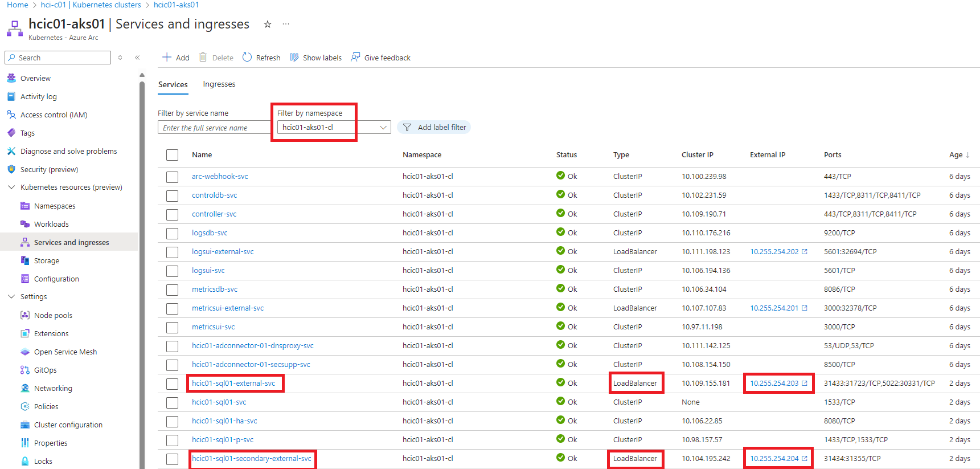Open Node pools from sidebar
Image resolution: width=980 pixels, height=469 pixels.
(53, 315)
